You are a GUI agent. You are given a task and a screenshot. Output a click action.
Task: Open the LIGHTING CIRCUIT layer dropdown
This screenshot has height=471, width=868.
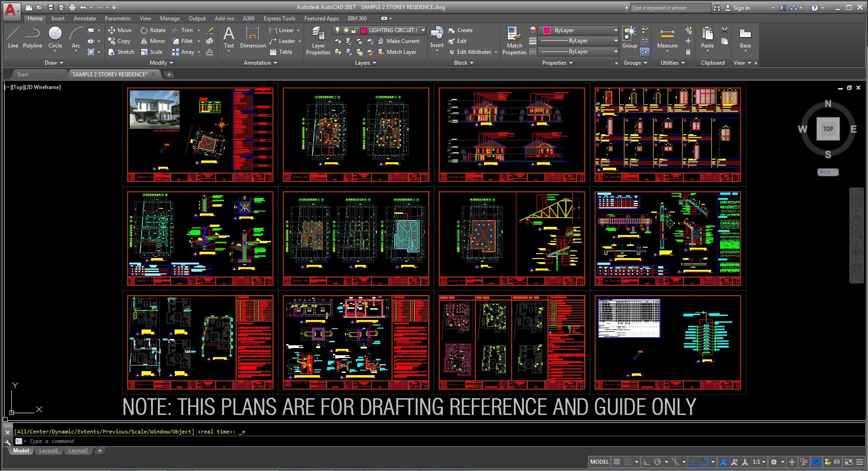coord(423,30)
